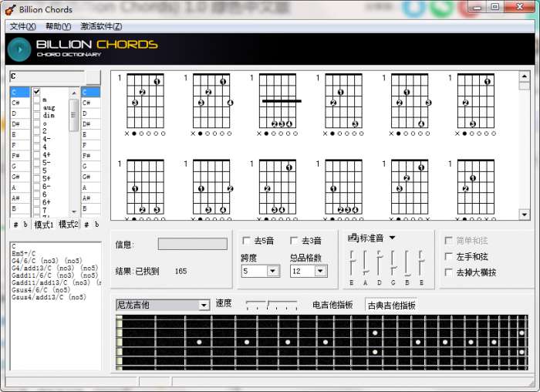Select 'G4/6/C (no3) (no5)' in names list
Screen dimensions: 540x392
[47, 261]
